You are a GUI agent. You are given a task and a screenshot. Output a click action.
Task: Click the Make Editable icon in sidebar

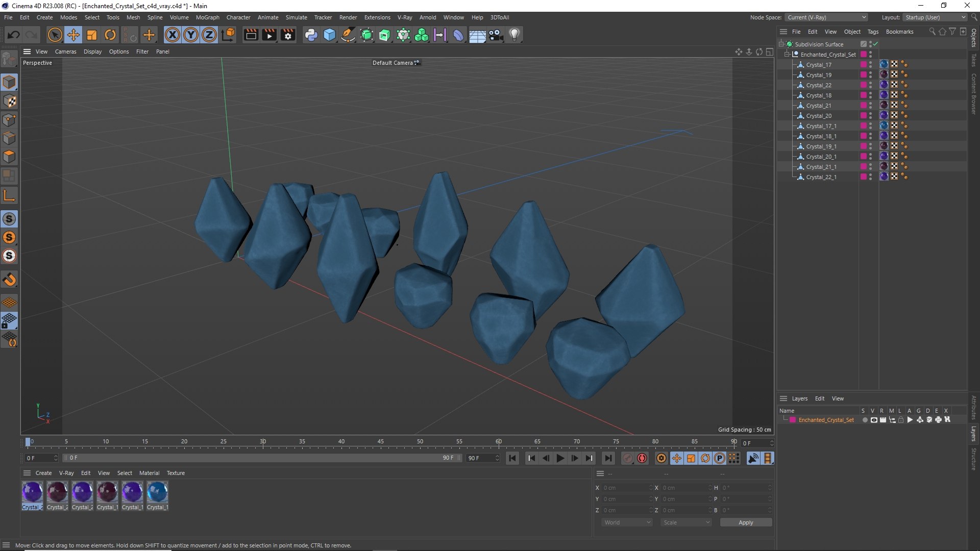tap(10, 60)
